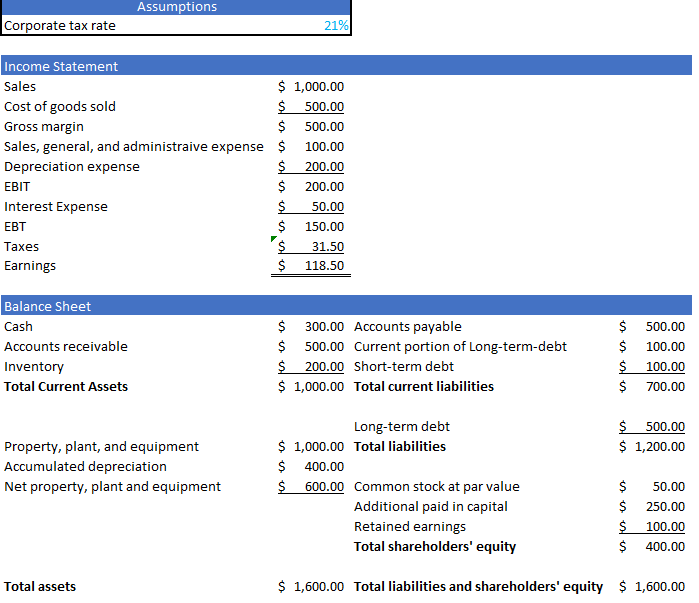Select Total shareholders' equity value $400.00
Viewport: 699px width, 603px height.
652,547
